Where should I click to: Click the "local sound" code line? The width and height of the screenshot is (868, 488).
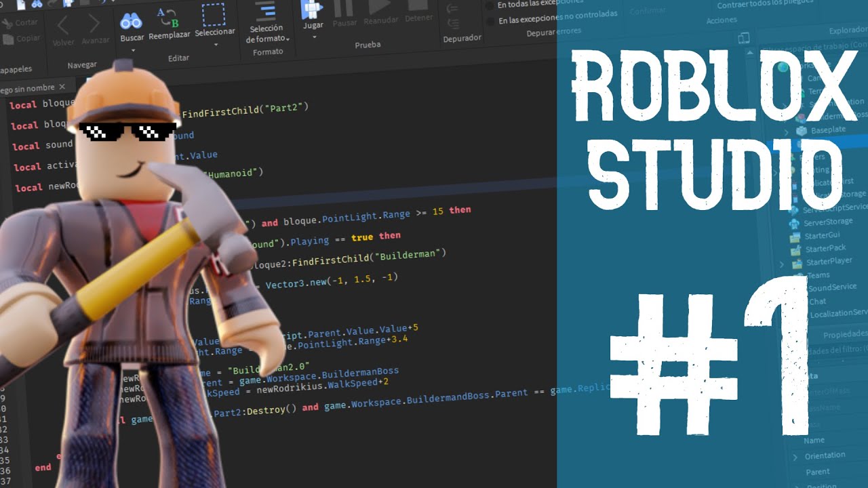tap(42, 146)
